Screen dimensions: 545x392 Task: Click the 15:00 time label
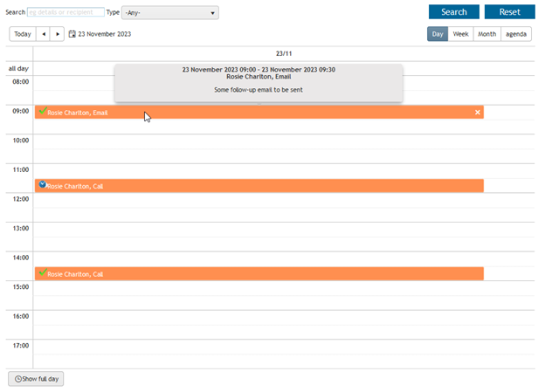point(21,287)
